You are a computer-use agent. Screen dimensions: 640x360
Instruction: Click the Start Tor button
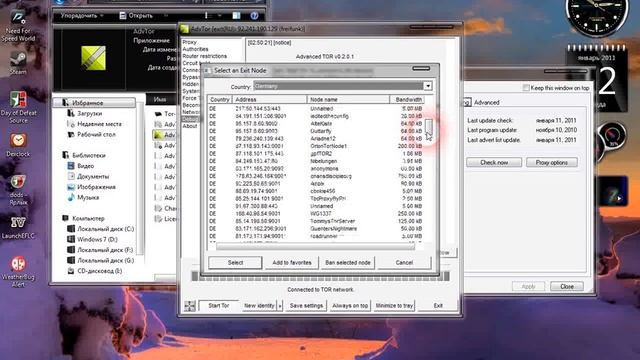pos(219,306)
